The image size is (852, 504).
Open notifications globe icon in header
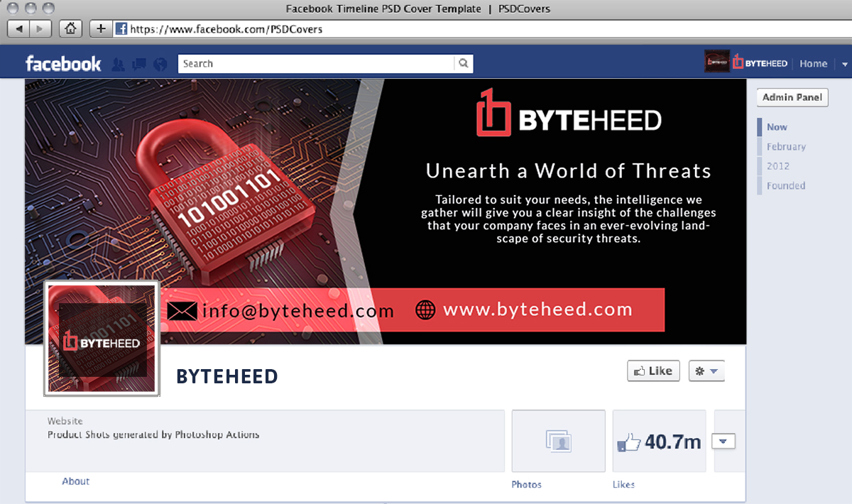(160, 64)
